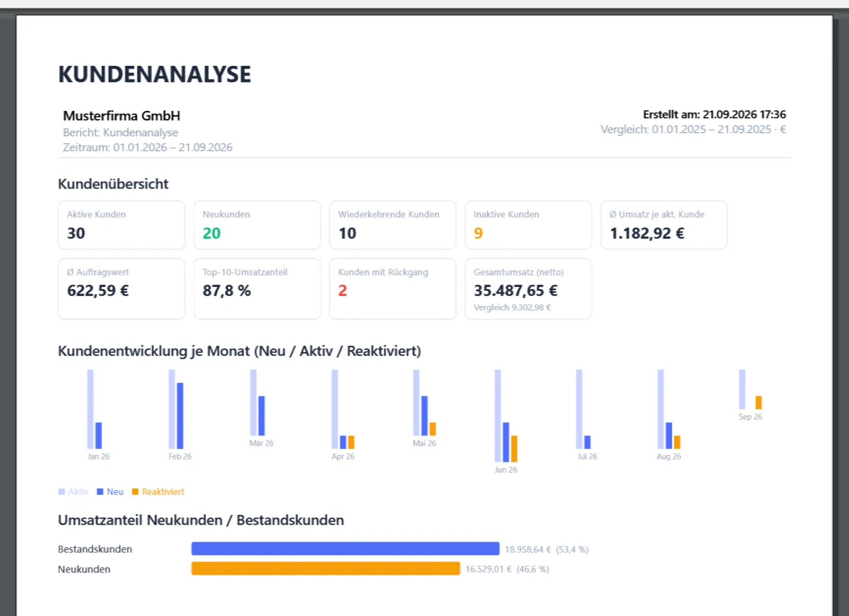Click the Bericht: Kundenanalyse line
Image resolution: width=849 pixels, height=616 pixels.
120,133
